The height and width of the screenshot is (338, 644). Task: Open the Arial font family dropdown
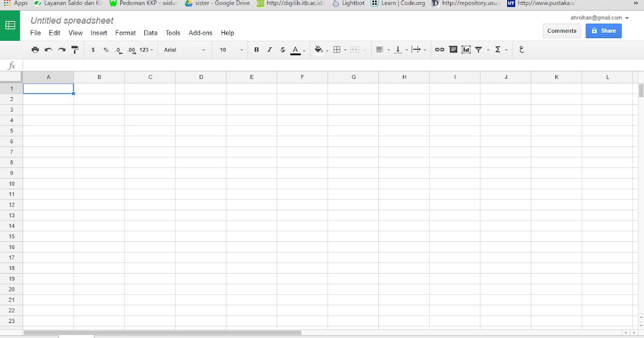coord(182,49)
